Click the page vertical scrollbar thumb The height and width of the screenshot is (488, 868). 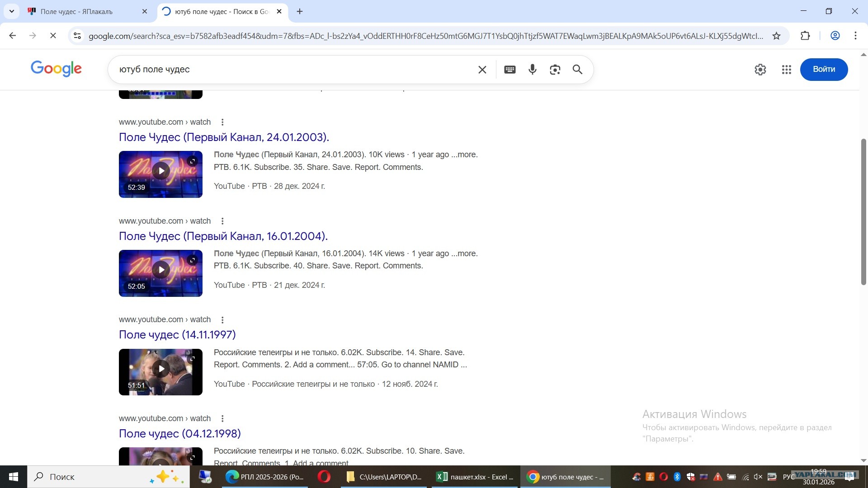click(863, 211)
